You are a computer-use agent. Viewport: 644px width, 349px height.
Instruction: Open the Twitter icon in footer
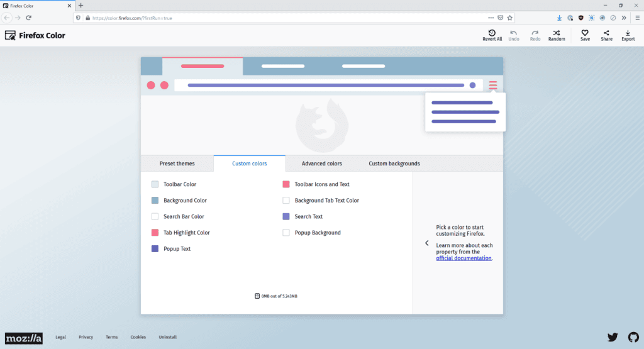(613, 337)
